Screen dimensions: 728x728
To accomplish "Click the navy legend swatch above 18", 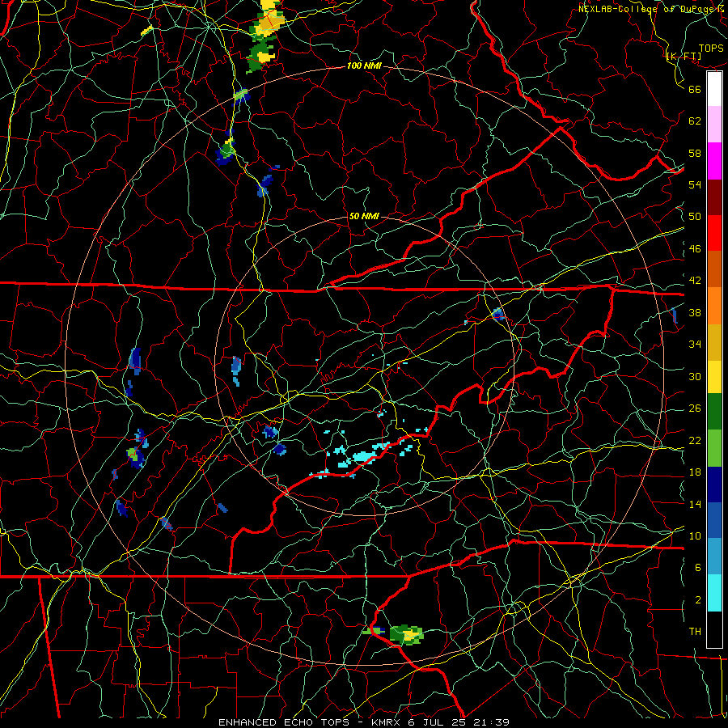I will [x=714, y=485].
